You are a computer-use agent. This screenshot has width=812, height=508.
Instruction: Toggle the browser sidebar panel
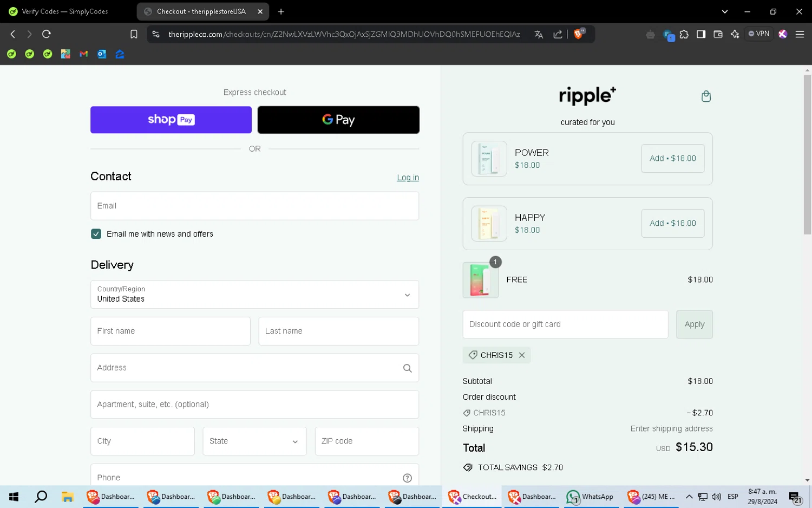click(701, 34)
